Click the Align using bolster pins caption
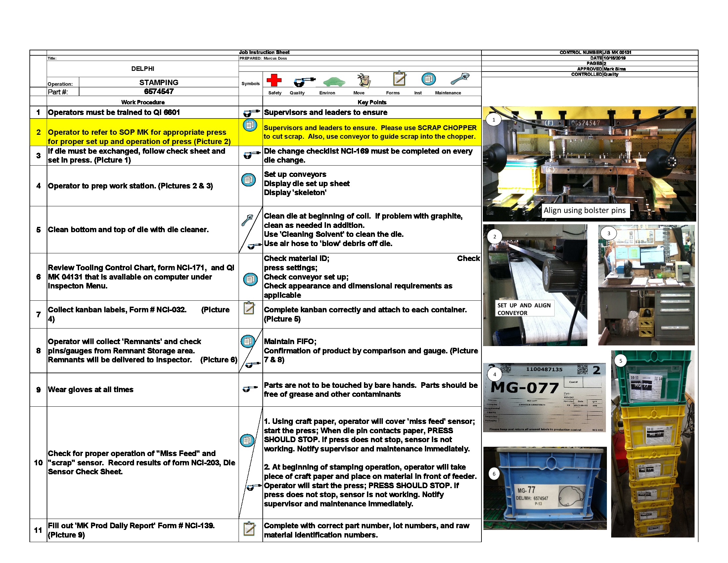Image resolution: width=728 pixels, height=563 pixels. click(585, 210)
